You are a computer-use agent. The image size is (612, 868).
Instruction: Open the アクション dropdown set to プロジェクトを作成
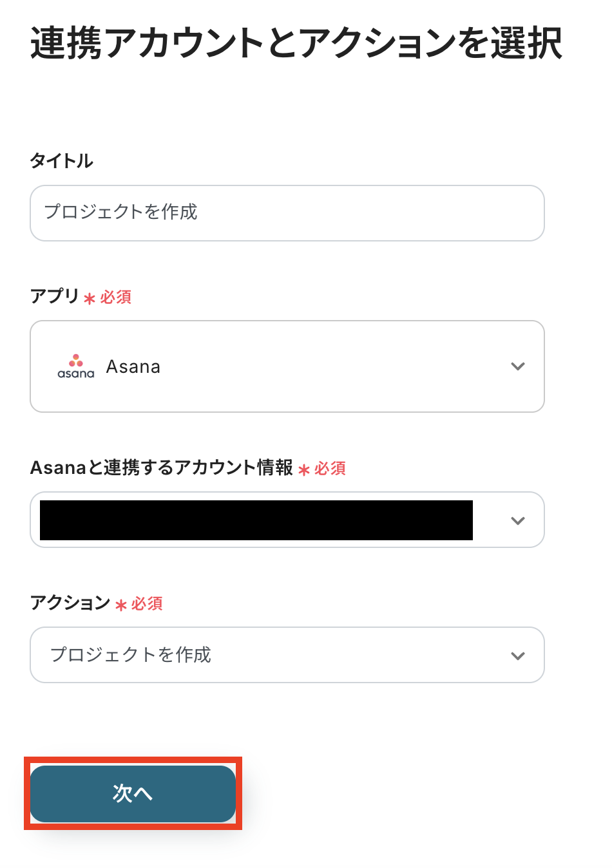click(x=287, y=655)
